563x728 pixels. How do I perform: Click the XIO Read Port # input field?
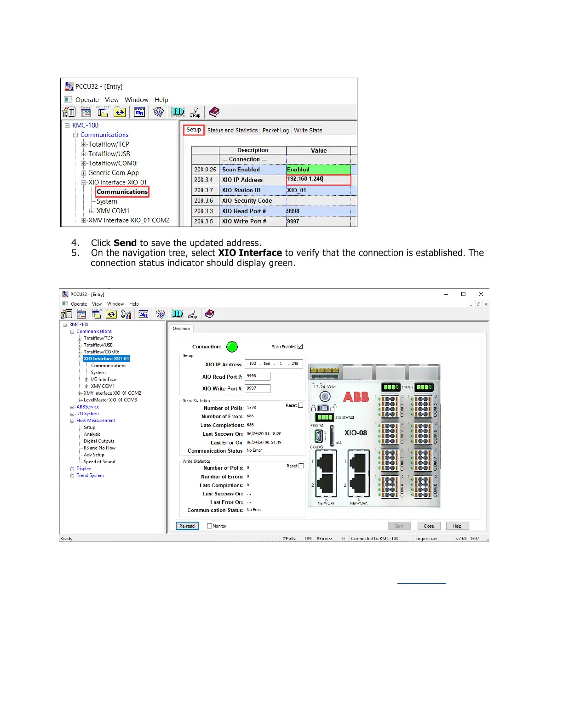coord(258,376)
